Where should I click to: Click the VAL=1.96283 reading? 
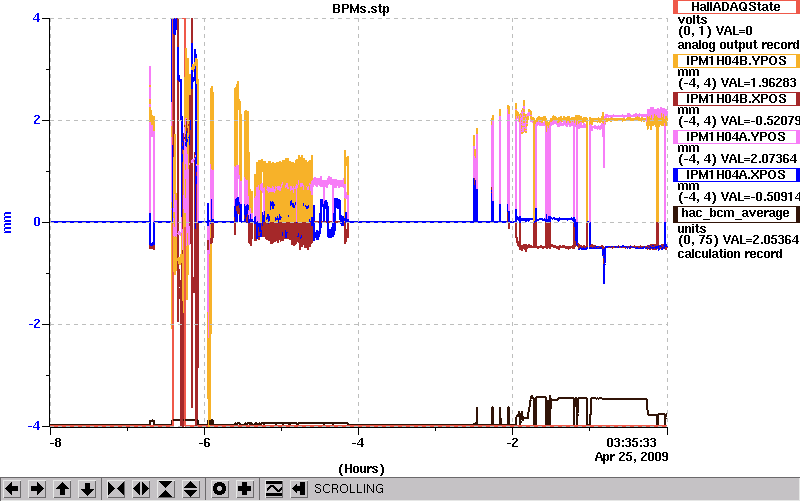[758, 83]
